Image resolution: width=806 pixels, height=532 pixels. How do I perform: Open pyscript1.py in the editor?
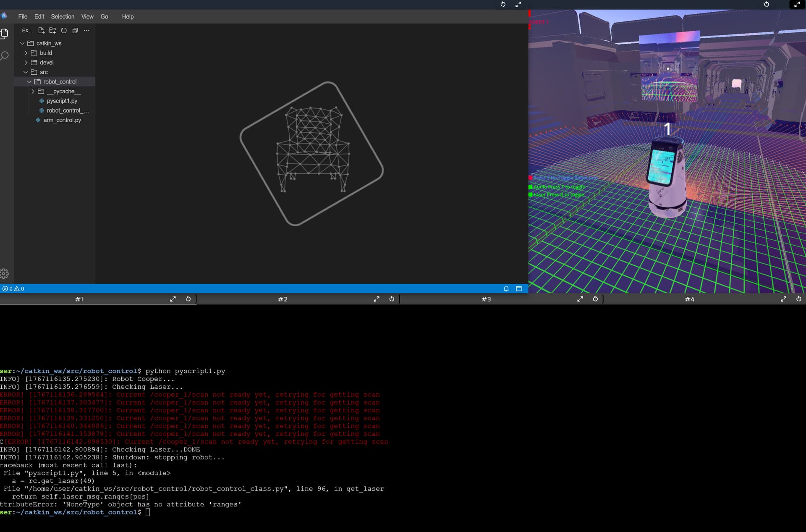pyautogui.click(x=62, y=101)
